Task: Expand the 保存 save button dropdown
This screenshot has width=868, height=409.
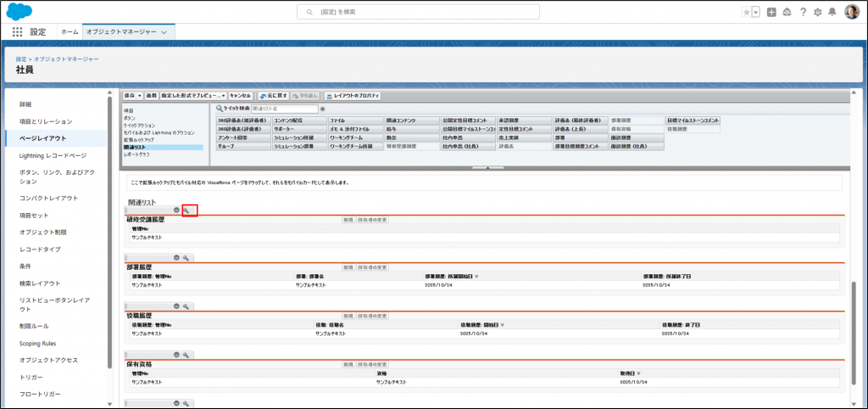Action: point(138,96)
